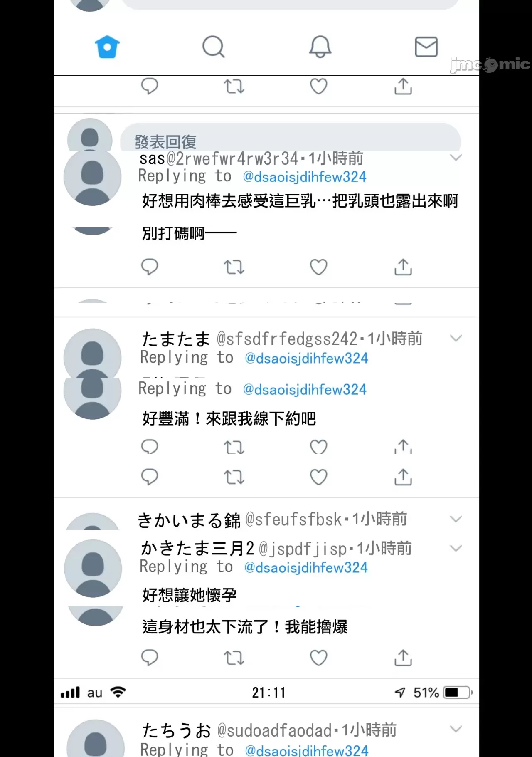
Task: Tap reply bubble under sas tweet
Action: 150,267
